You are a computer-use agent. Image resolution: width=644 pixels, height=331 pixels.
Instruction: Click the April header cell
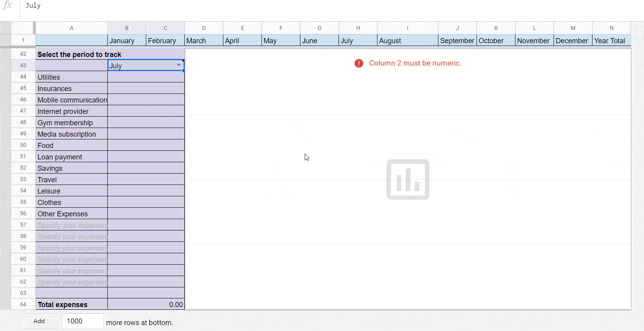click(243, 40)
